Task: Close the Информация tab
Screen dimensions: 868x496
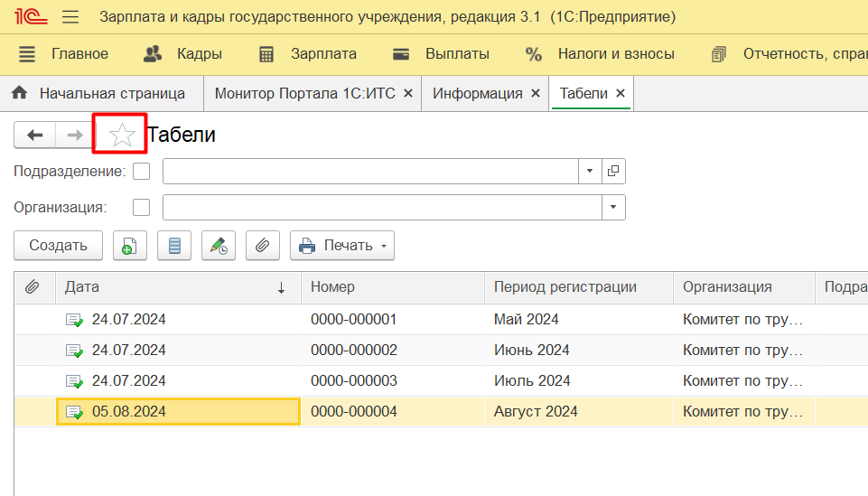Action: [x=536, y=94]
